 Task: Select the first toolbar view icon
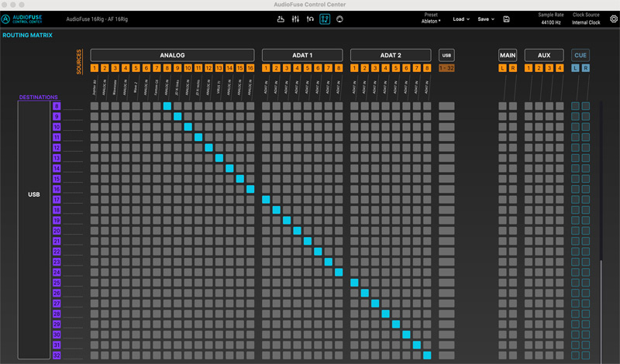(x=281, y=19)
